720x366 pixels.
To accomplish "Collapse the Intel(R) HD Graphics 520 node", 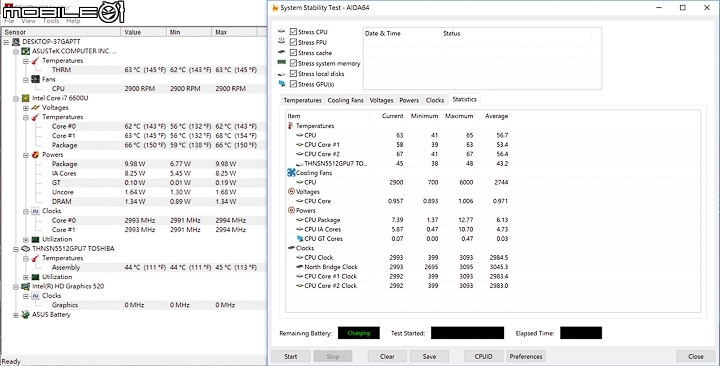I will [x=16, y=287].
